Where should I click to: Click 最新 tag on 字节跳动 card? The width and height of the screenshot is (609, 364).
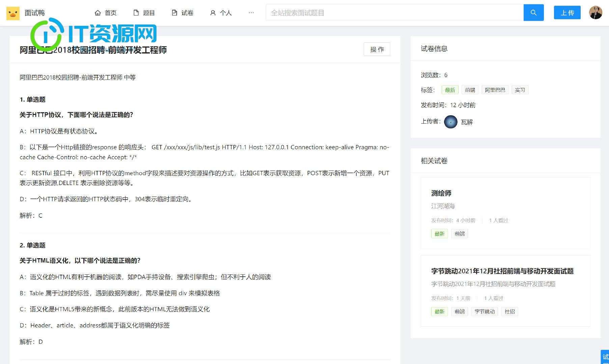pos(439,311)
